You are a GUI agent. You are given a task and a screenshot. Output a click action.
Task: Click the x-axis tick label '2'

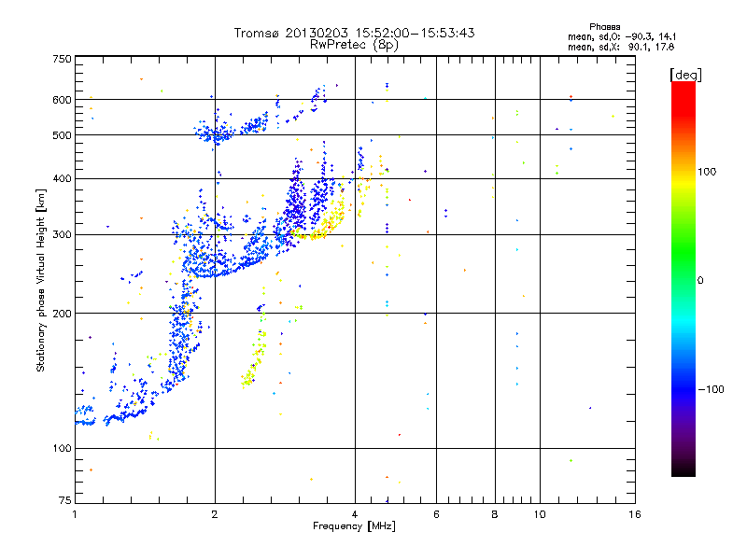click(x=215, y=514)
